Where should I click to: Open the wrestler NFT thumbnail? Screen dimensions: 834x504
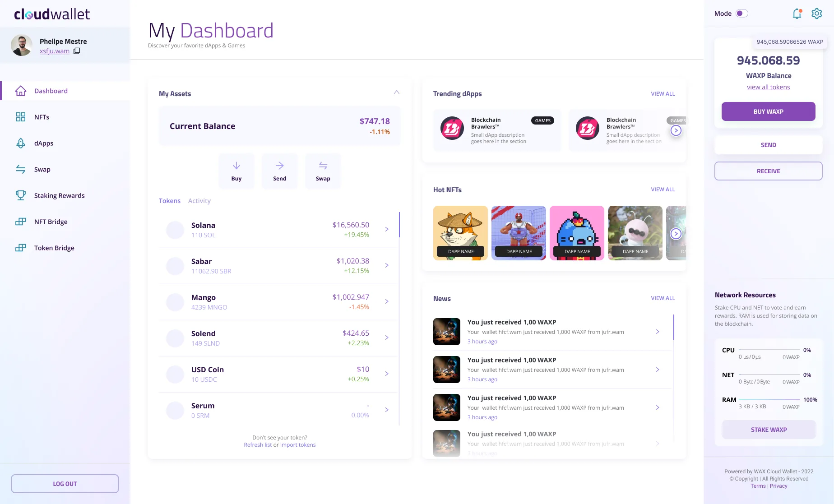click(519, 233)
